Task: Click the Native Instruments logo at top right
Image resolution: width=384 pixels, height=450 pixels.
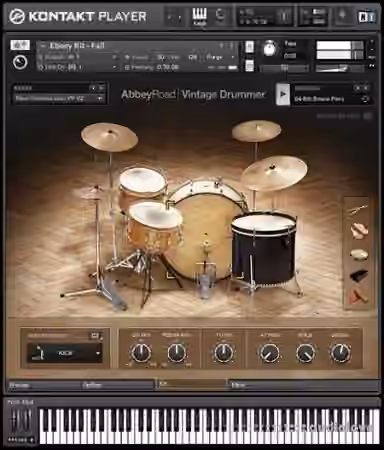Action: coord(367,16)
